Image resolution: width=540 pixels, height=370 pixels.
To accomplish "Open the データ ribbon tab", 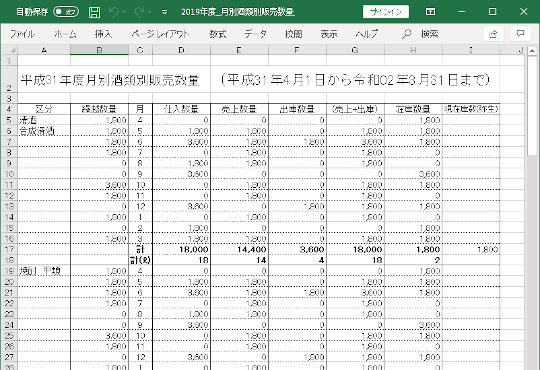I will 255,34.
